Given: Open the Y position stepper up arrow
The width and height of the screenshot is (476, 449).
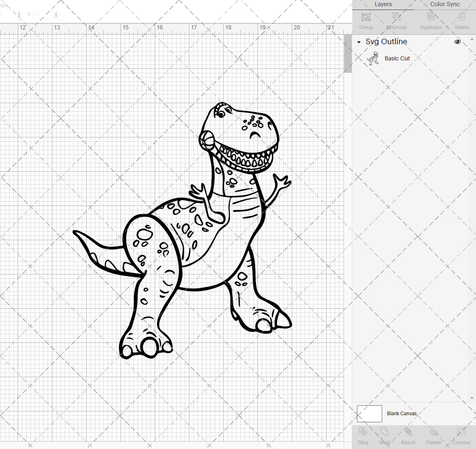Looking at the screenshot, I should tap(56, 12).
